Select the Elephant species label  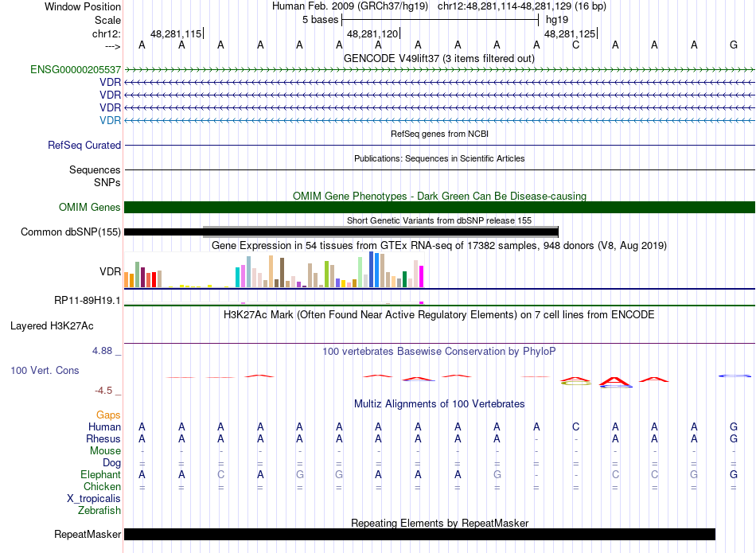pyautogui.click(x=100, y=474)
